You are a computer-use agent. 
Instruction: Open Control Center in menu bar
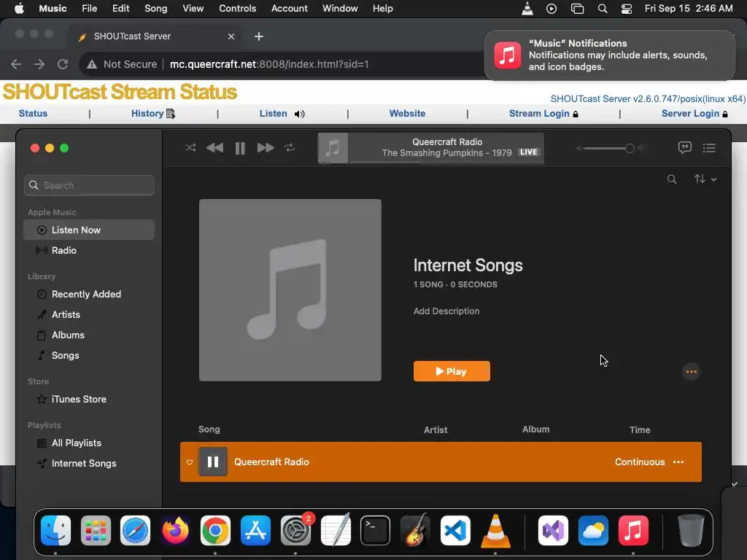(x=627, y=9)
